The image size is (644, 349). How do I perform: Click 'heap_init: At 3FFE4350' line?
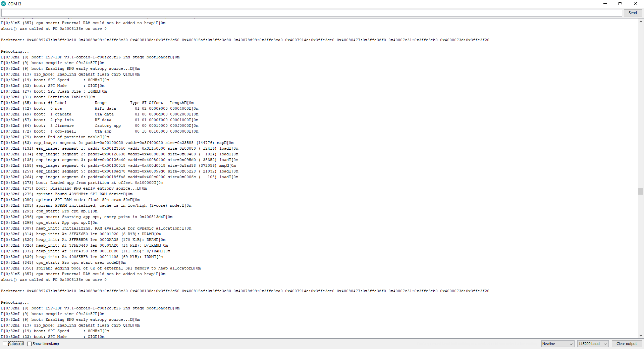[x=86, y=251]
